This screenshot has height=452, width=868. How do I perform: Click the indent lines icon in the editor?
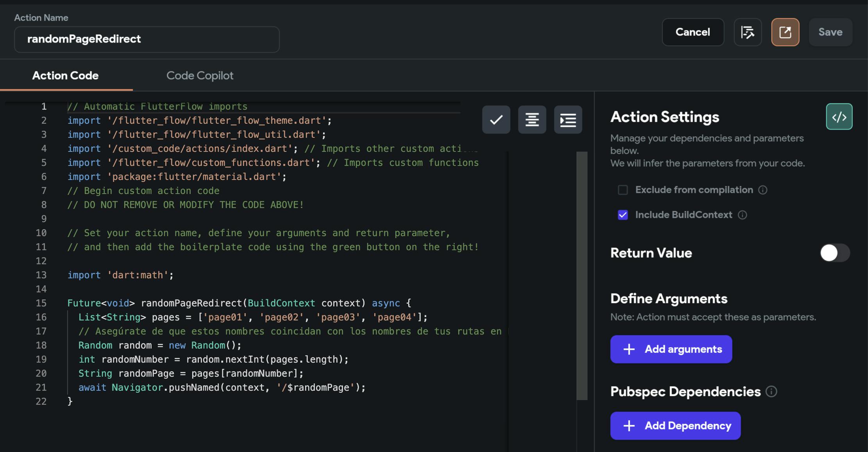click(568, 119)
